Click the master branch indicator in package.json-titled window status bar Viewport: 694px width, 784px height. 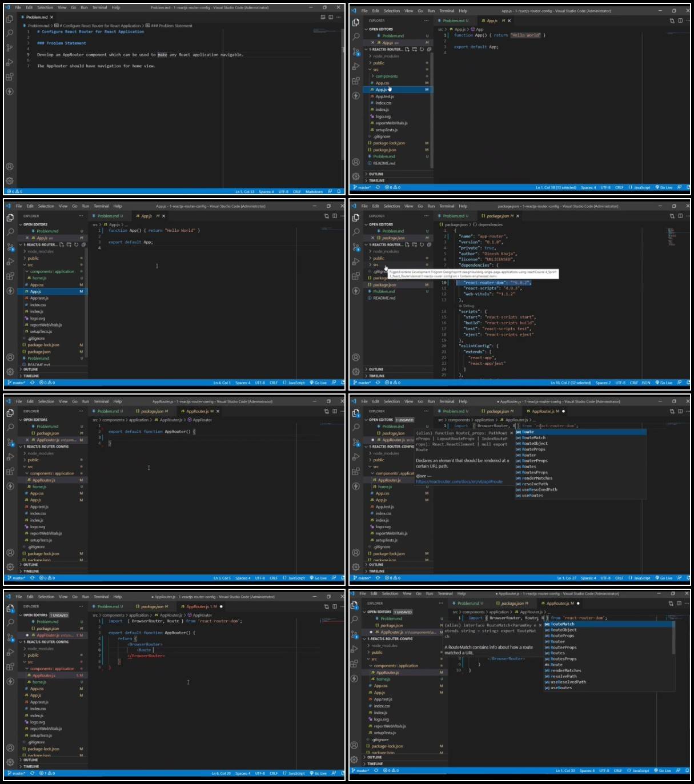[362, 383]
